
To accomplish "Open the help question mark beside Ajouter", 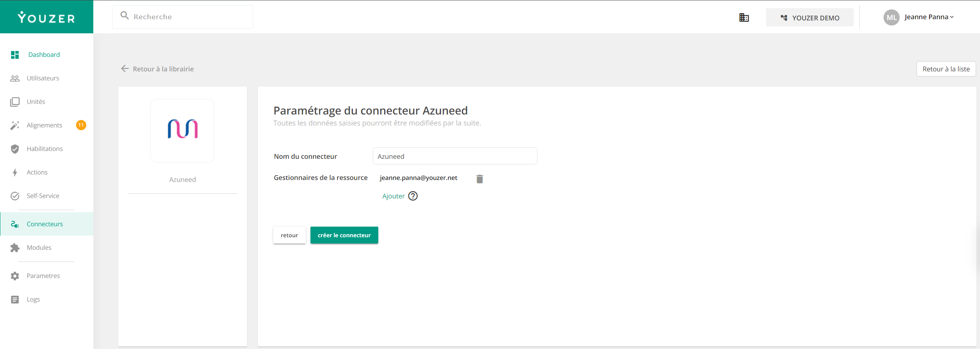I will click(413, 196).
